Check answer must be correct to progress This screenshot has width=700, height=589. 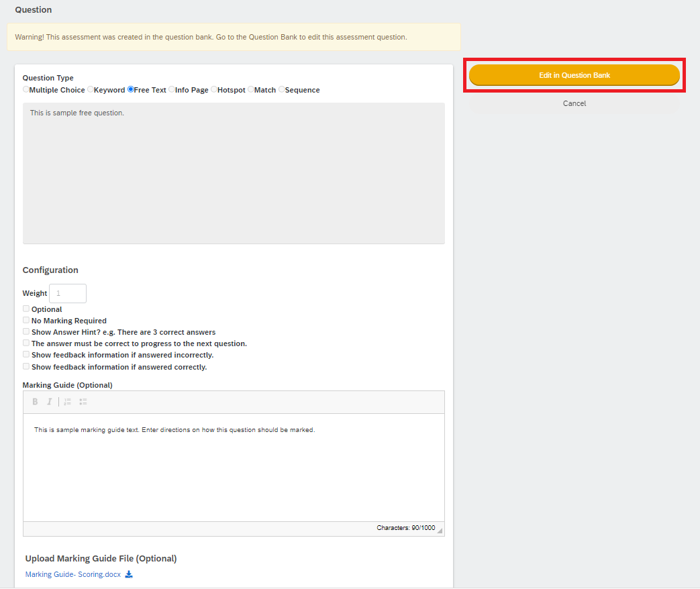[x=26, y=343]
